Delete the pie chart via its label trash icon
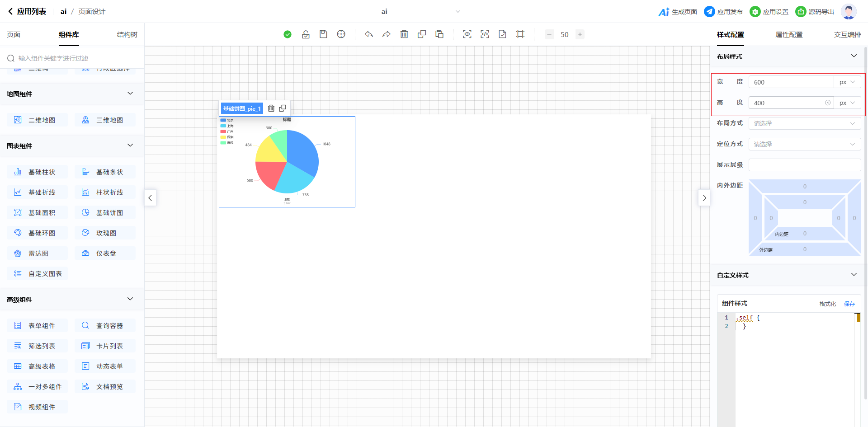The width and height of the screenshot is (868, 427). pyautogui.click(x=271, y=108)
